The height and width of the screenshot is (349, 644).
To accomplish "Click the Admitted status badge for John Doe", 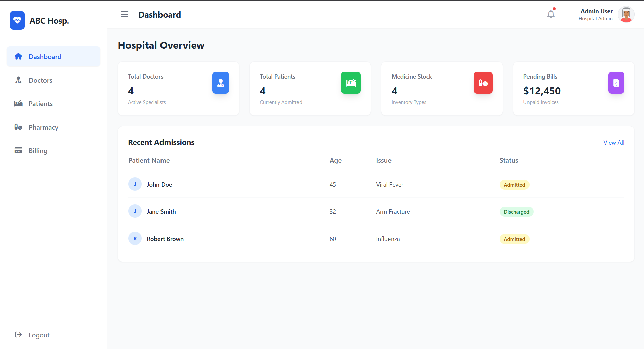I will click(514, 185).
